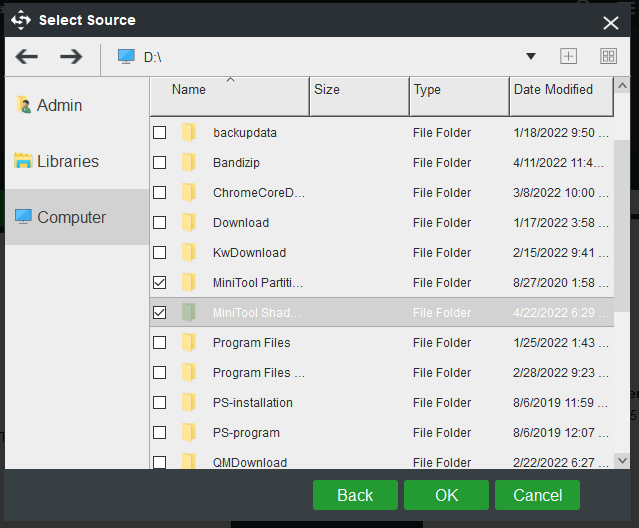Click the new folder plus icon
This screenshot has height=528, width=639.
tap(568, 56)
